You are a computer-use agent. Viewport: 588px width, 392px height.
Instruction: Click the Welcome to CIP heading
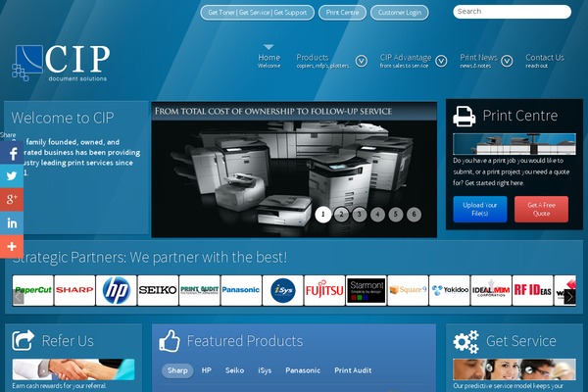[x=63, y=118]
